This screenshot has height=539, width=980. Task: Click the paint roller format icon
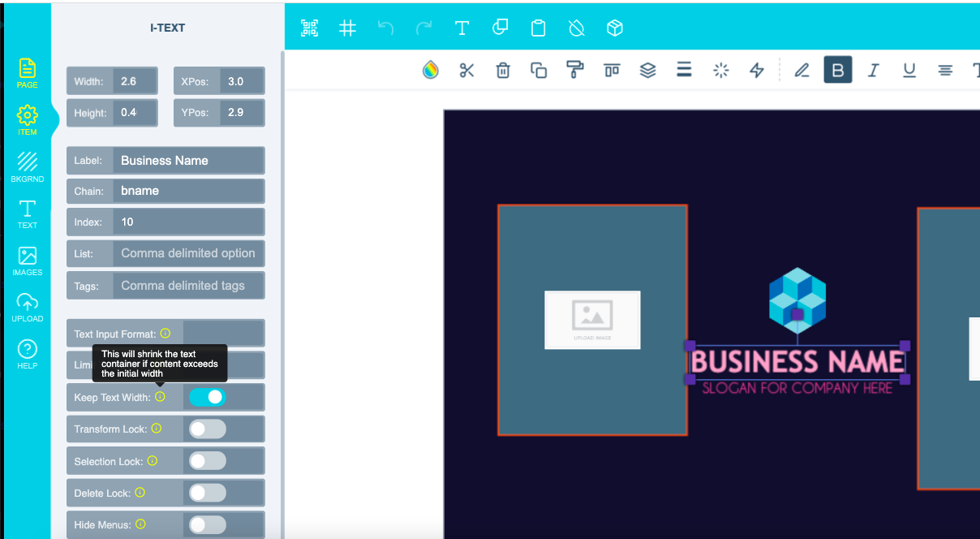pos(575,70)
